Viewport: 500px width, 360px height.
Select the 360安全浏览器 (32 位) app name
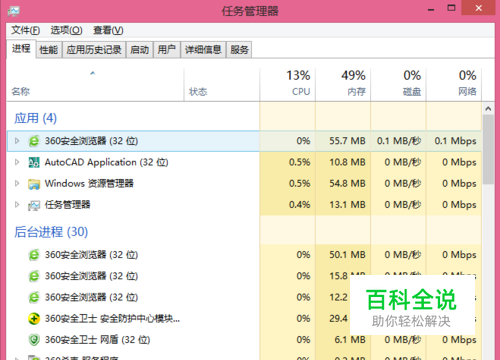pyautogui.click(x=91, y=141)
